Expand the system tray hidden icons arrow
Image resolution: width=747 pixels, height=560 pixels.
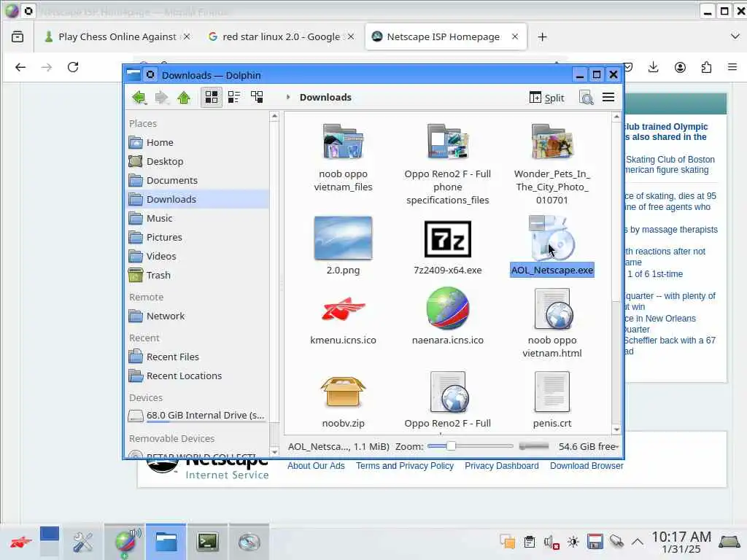(638, 542)
